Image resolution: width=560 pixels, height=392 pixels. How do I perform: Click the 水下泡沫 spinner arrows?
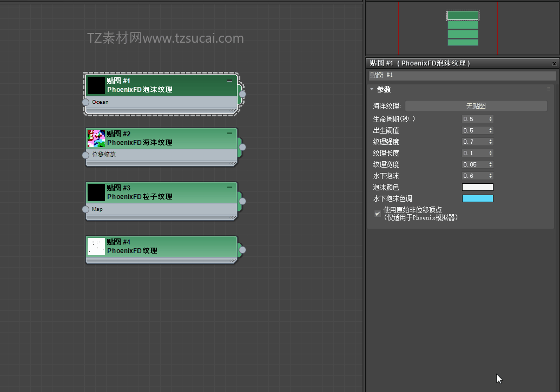tap(491, 176)
